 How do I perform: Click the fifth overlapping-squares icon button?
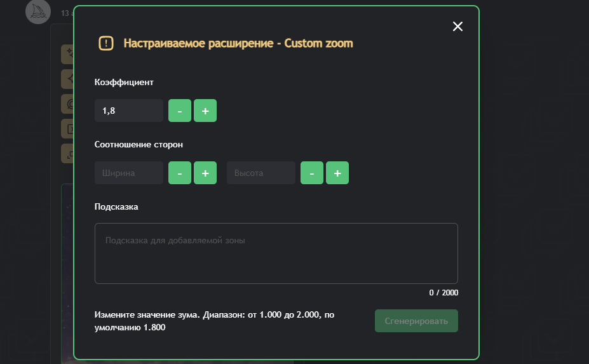coord(67,153)
